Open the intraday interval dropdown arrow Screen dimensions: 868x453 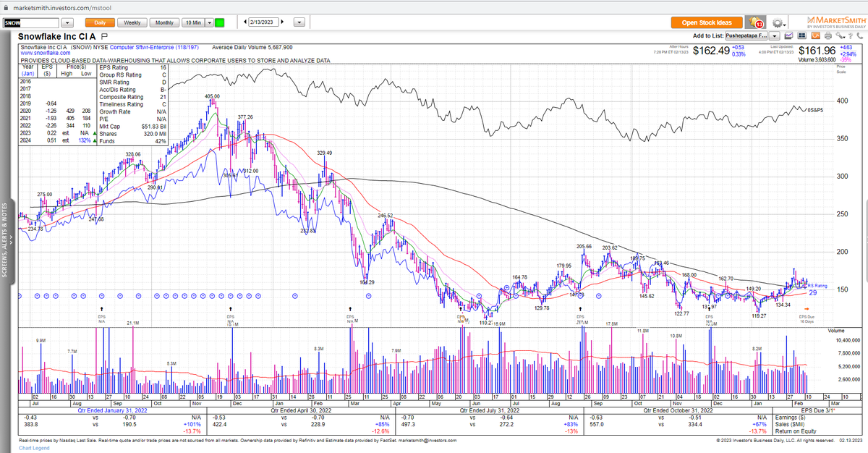click(209, 22)
